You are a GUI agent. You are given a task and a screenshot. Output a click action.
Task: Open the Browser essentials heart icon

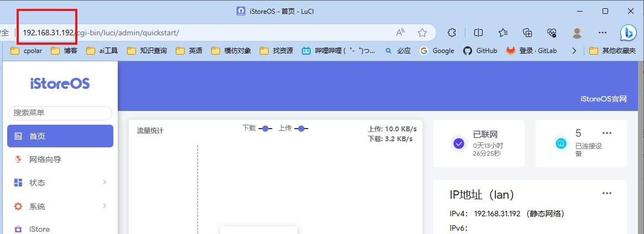[x=552, y=33]
